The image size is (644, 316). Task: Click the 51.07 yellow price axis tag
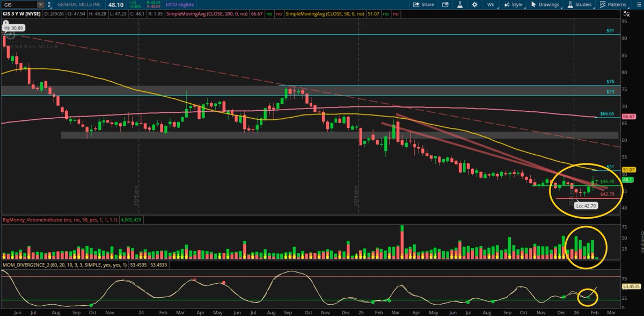pos(628,170)
